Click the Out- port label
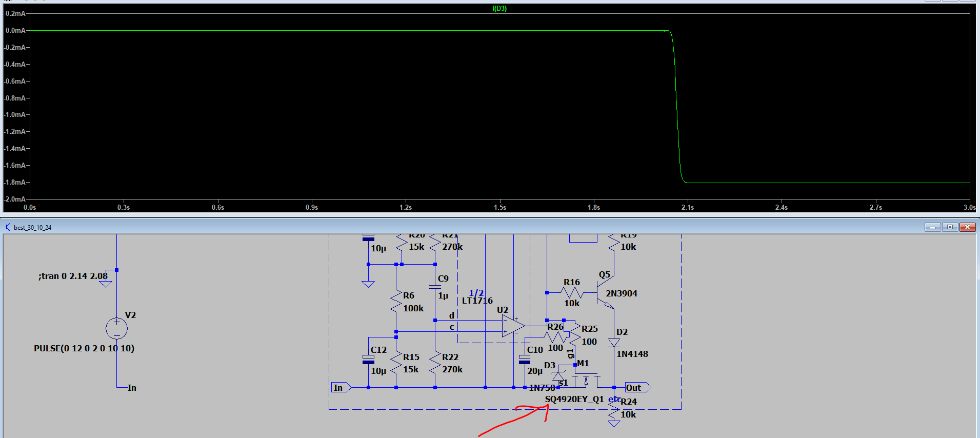This screenshot has width=980, height=438. pyautogui.click(x=638, y=388)
